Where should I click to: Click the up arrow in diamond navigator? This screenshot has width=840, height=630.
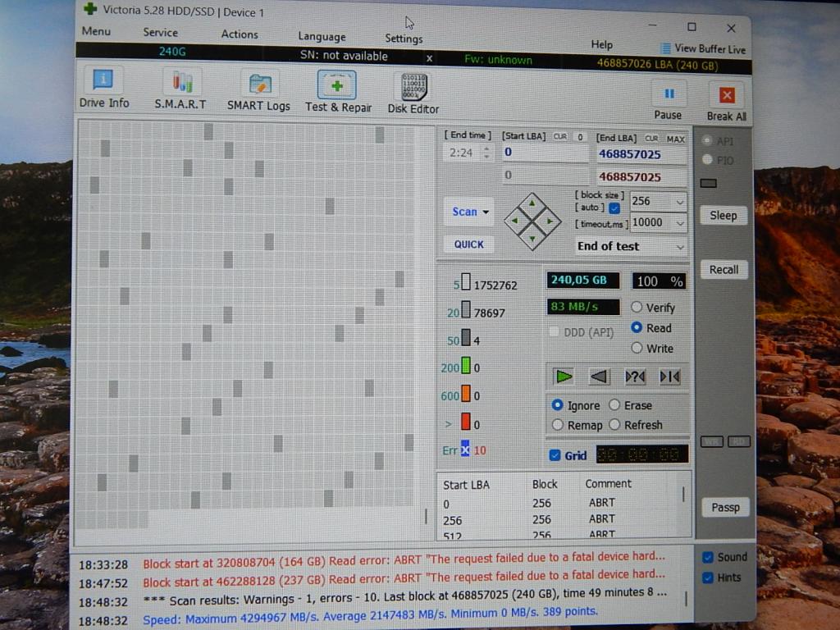[x=532, y=203]
